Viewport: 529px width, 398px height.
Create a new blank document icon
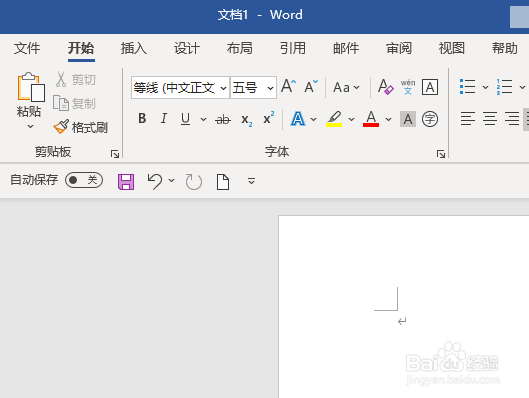pyautogui.click(x=223, y=182)
